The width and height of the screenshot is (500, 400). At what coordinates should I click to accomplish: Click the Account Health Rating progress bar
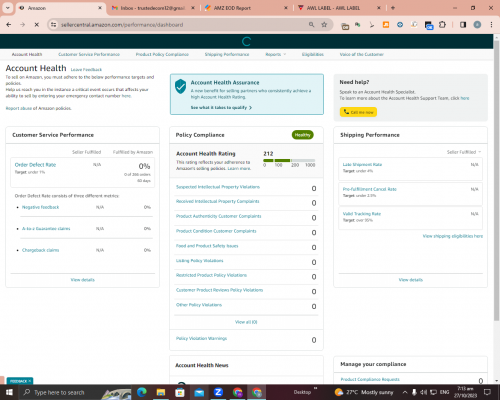tap(289, 160)
